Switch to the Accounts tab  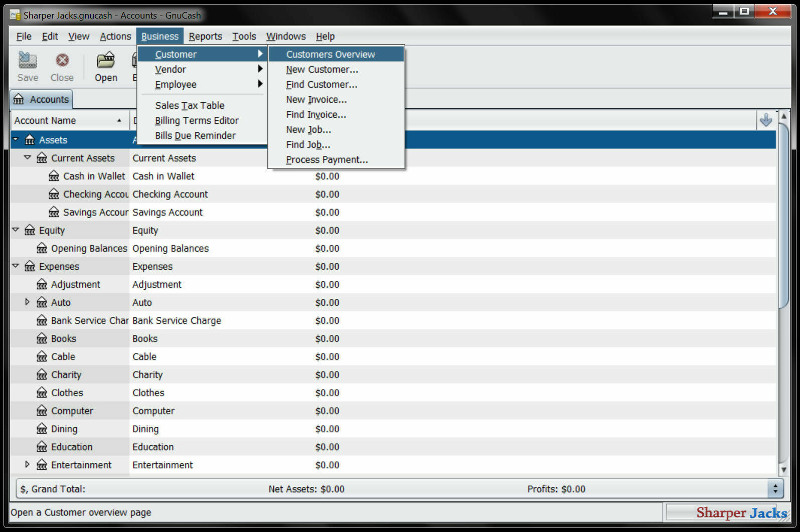pos(41,99)
